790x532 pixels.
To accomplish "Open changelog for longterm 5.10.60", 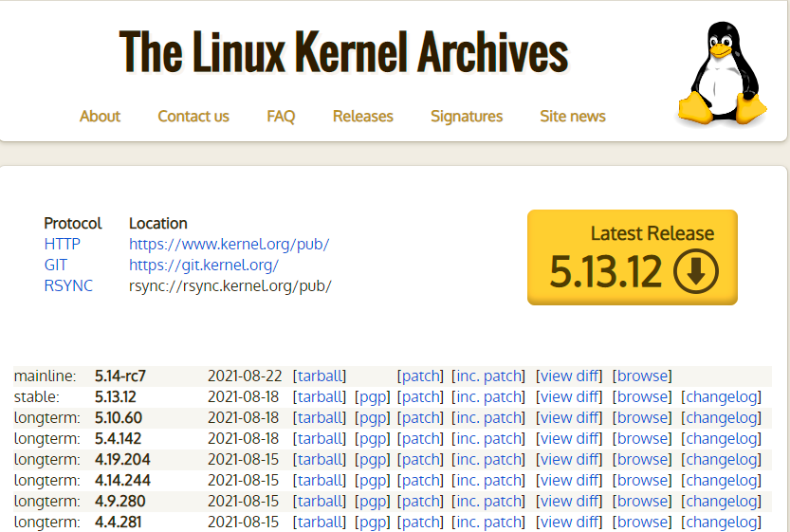I will [x=721, y=417].
